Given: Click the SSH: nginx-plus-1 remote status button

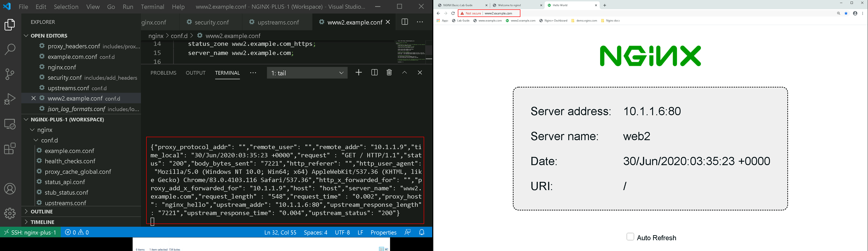Looking at the screenshot, I should 30,232.
